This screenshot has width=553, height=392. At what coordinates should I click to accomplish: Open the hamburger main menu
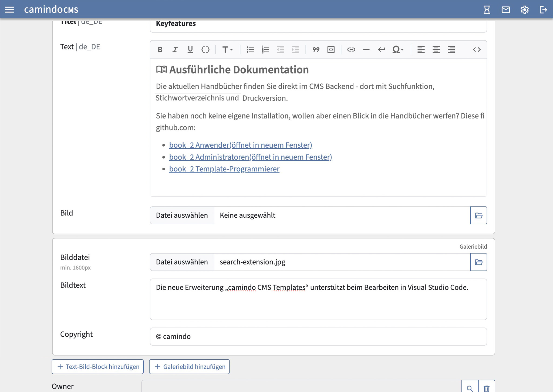pyautogui.click(x=9, y=10)
